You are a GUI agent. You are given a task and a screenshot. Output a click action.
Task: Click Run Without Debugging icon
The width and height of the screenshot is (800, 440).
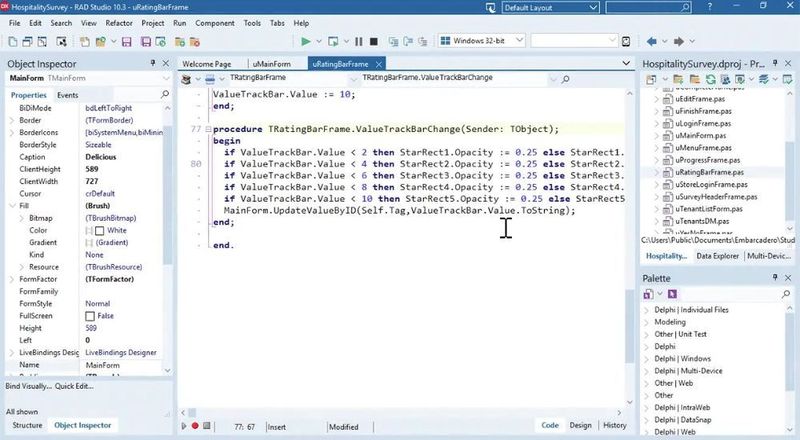coord(333,41)
